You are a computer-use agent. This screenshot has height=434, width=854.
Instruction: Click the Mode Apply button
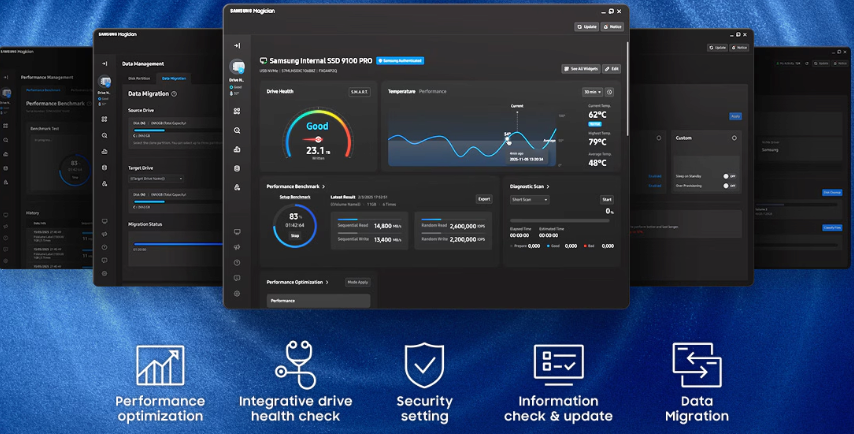click(358, 282)
